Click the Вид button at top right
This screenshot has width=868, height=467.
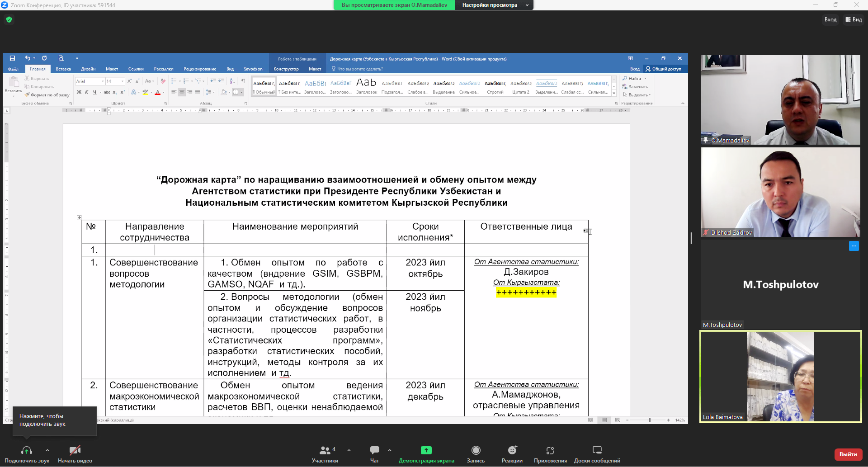click(854, 19)
